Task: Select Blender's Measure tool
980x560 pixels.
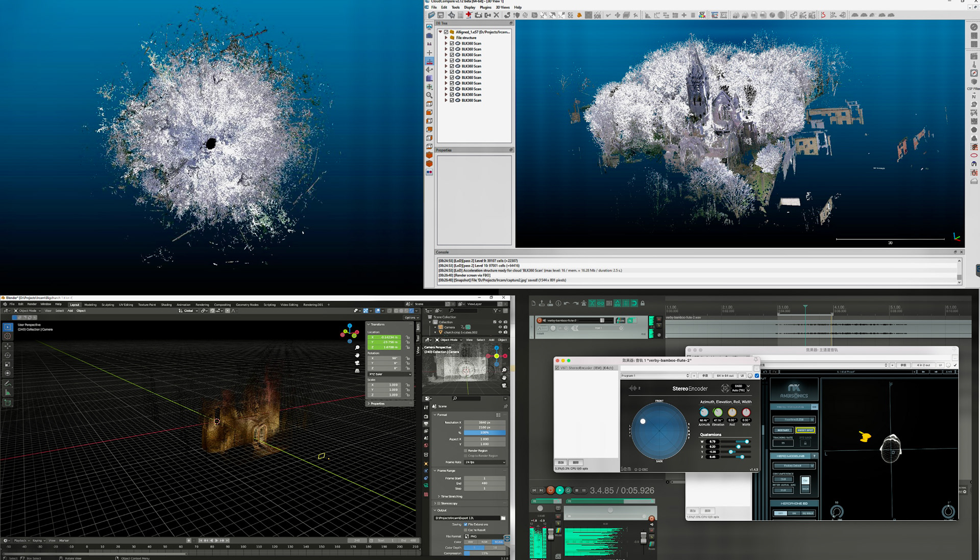Action: click(x=8, y=393)
